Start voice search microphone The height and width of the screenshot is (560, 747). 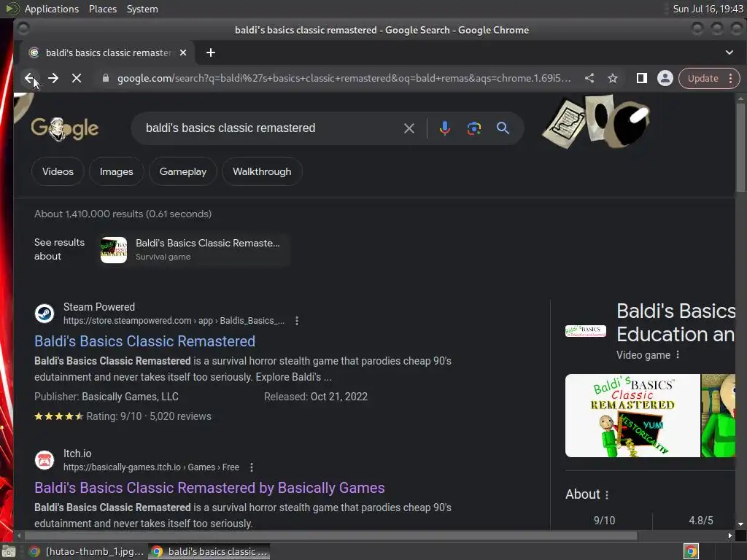[x=444, y=128]
